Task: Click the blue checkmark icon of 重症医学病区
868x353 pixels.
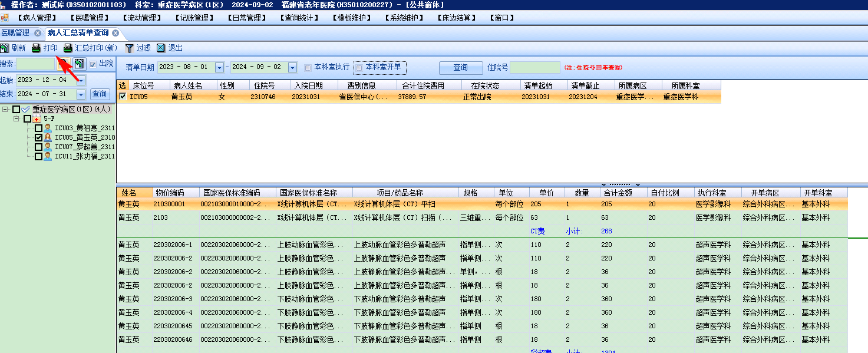Action: 25,110
